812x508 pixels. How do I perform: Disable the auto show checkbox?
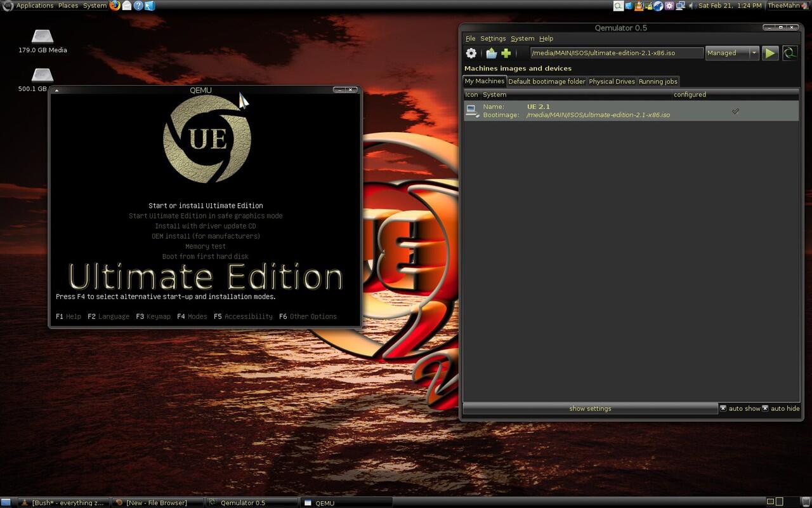[x=723, y=408]
